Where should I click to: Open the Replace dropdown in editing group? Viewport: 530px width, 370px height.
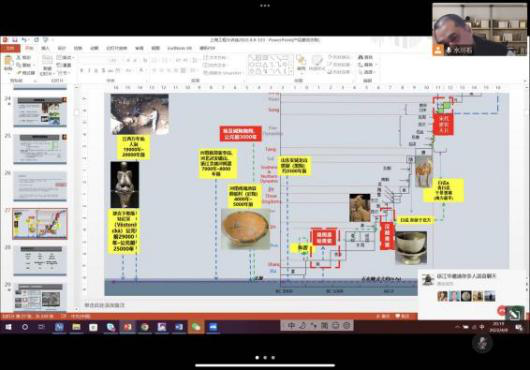[x=367, y=65]
